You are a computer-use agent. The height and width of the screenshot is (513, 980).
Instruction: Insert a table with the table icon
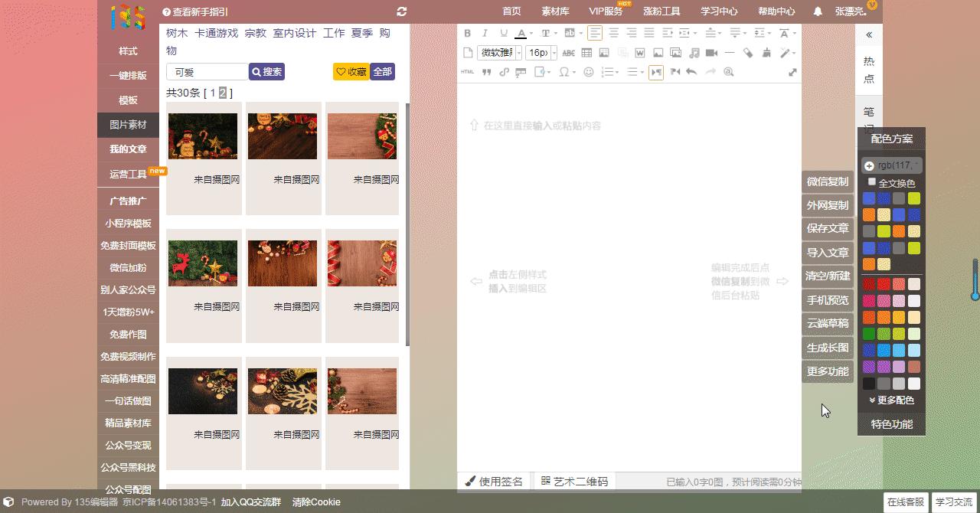(586, 53)
